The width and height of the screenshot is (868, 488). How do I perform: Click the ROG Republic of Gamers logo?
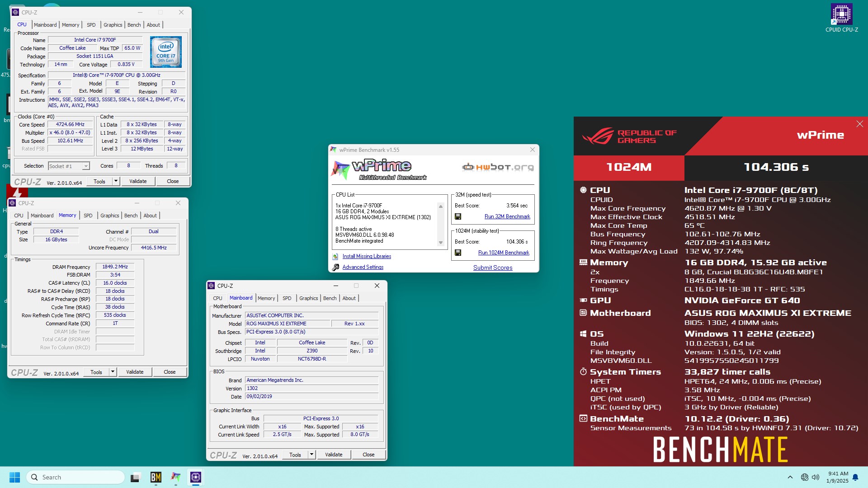[x=629, y=136]
